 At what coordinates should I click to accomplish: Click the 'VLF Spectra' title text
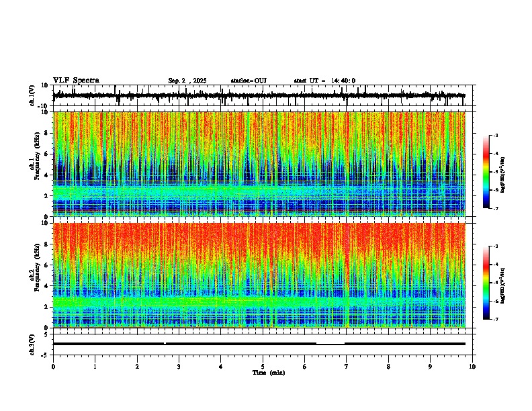pos(76,81)
